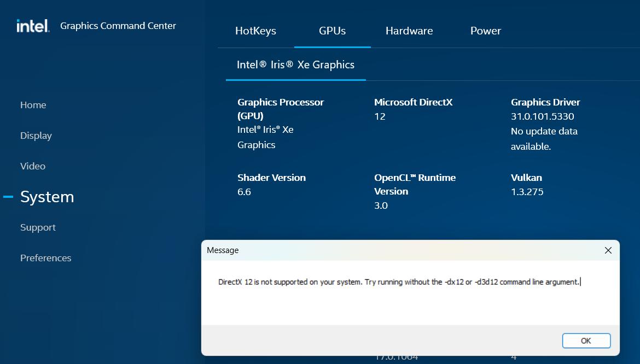The width and height of the screenshot is (640, 364).
Task: Close the Message dialog with X
Action: point(608,250)
